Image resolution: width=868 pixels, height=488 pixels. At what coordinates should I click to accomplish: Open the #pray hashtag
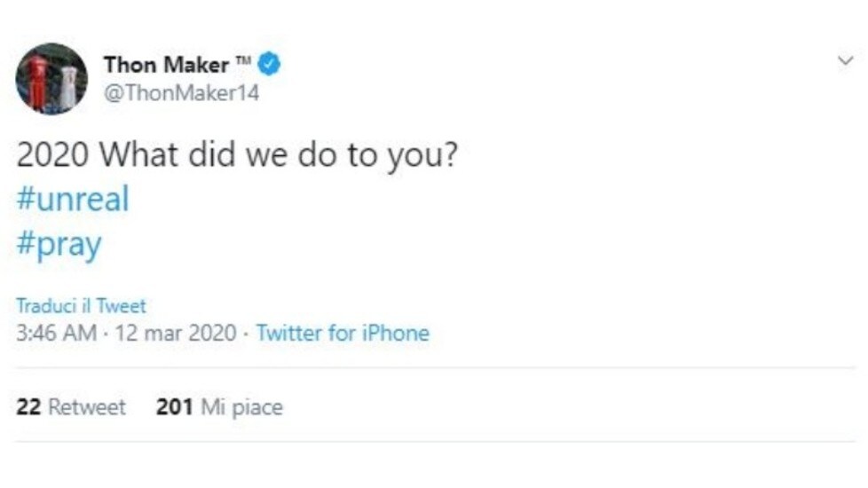[x=59, y=244]
